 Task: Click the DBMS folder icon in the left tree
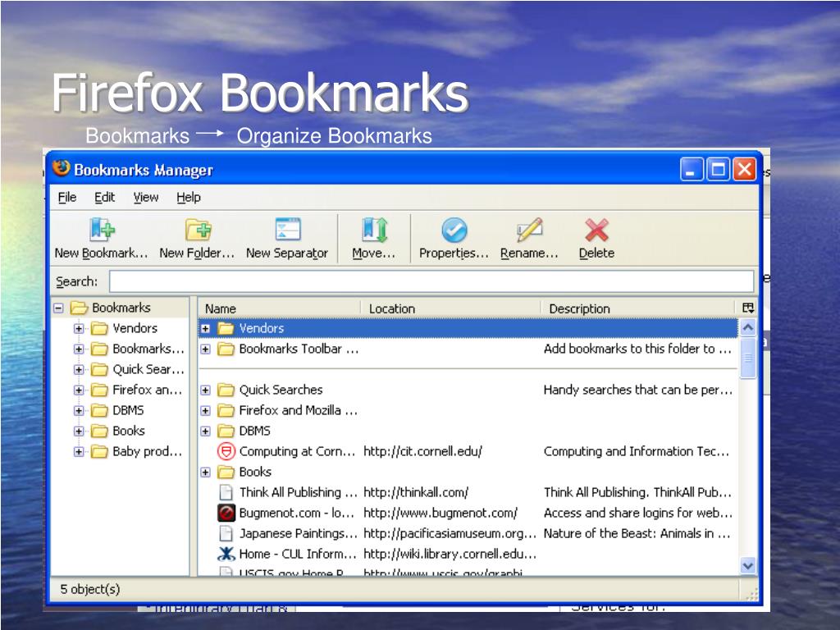99,410
